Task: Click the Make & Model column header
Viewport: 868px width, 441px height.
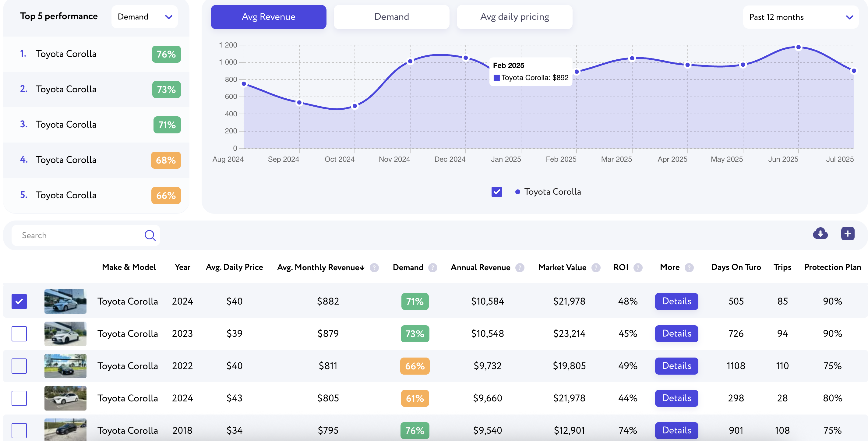Action: pyautogui.click(x=129, y=267)
